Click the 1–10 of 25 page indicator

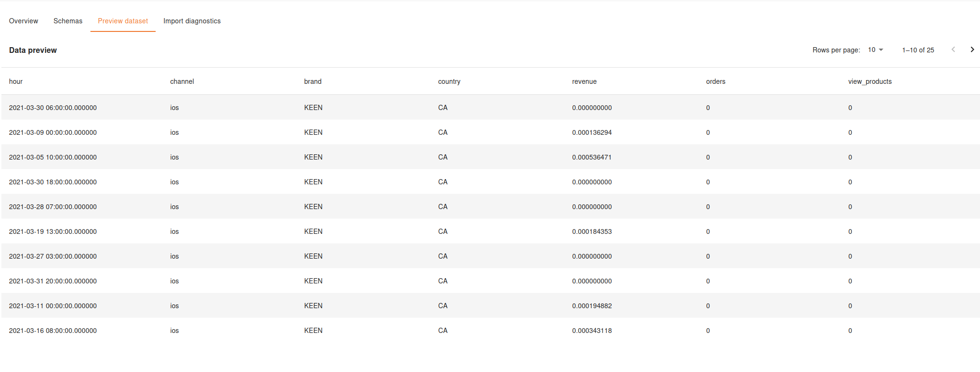click(918, 50)
